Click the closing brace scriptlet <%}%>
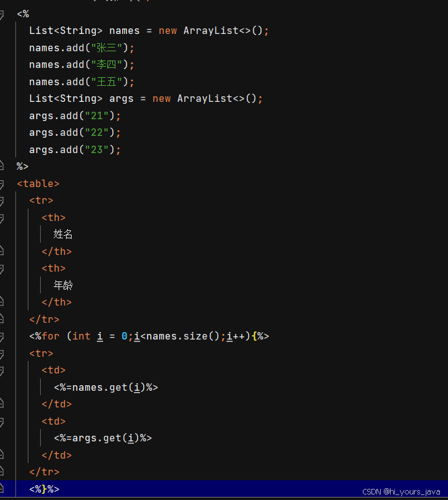 tap(44, 489)
